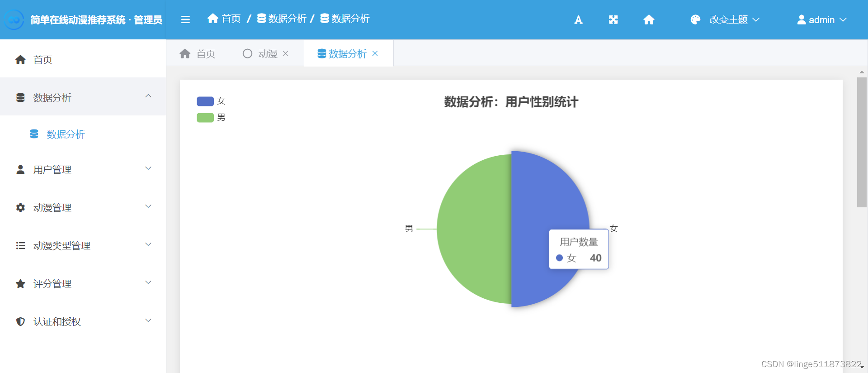
Task: Click gear icon beside 动漫管理
Action: (20, 207)
